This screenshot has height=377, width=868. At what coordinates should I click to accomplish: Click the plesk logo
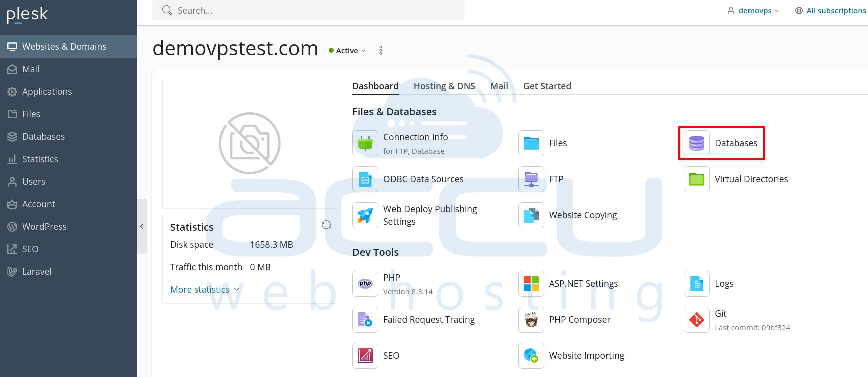tap(27, 15)
